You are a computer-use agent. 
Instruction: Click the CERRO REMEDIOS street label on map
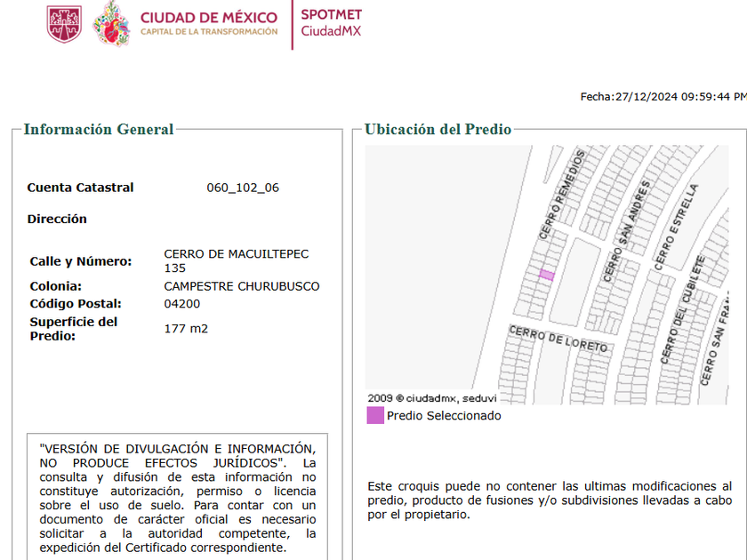tap(562, 195)
